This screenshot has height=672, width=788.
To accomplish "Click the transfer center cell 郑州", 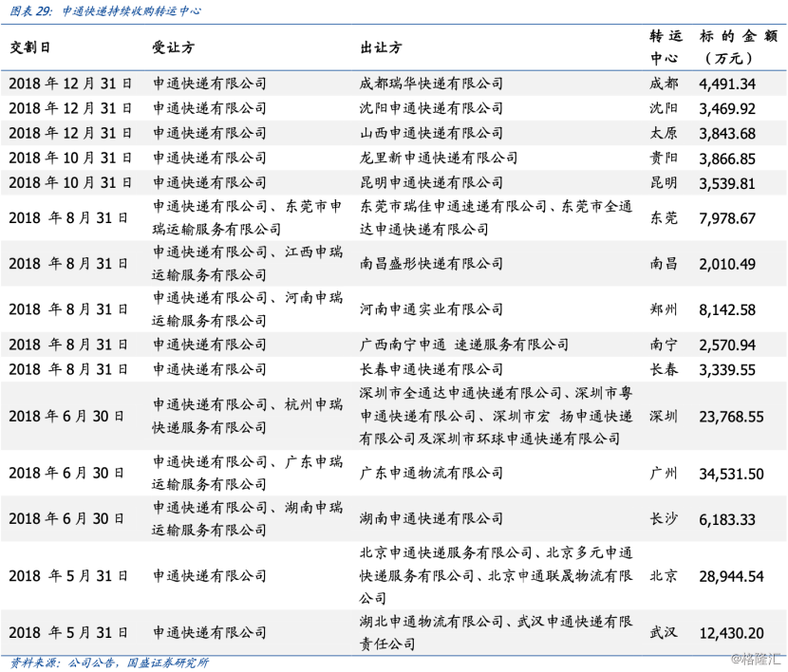I will point(664,309).
